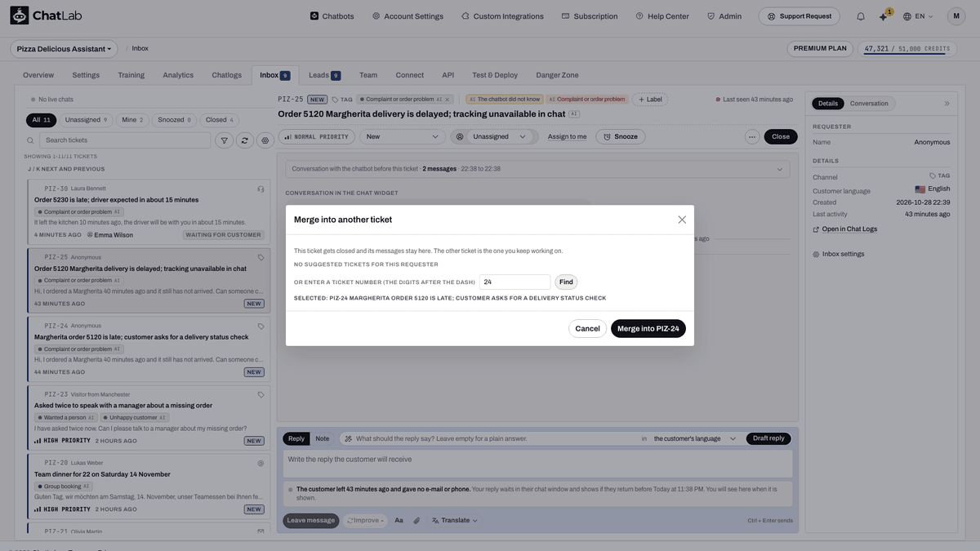Viewport: 980px width, 551px height.
Task: Refresh the ticket list
Action: coord(244,140)
